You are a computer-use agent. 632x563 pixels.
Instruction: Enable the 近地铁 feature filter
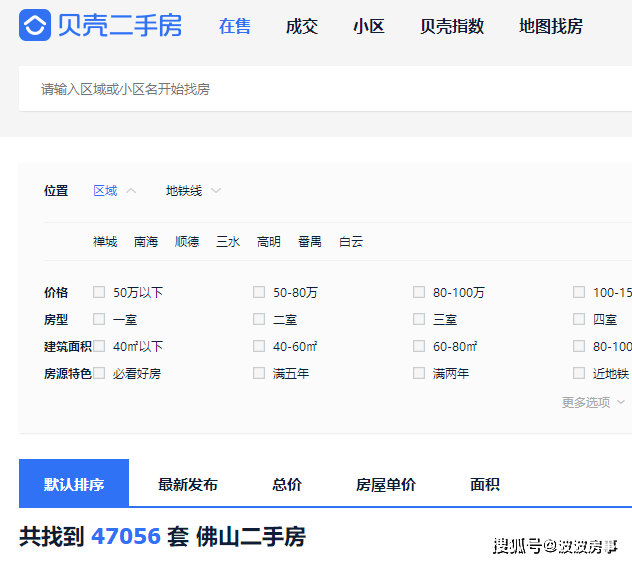pyautogui.click(x=579, y=373)
